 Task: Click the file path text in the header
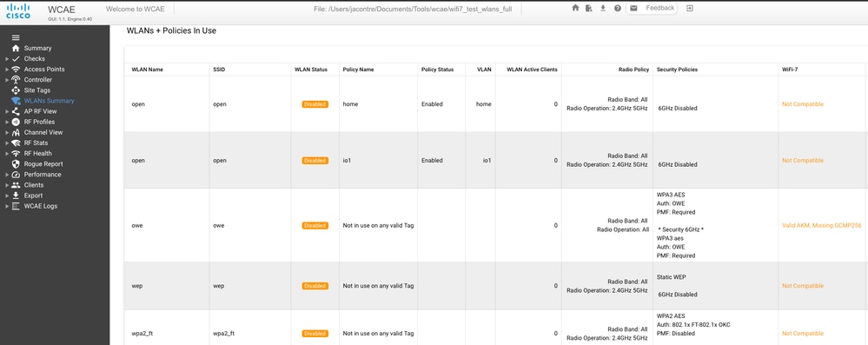pyautogui.click(x=412, y=10)
